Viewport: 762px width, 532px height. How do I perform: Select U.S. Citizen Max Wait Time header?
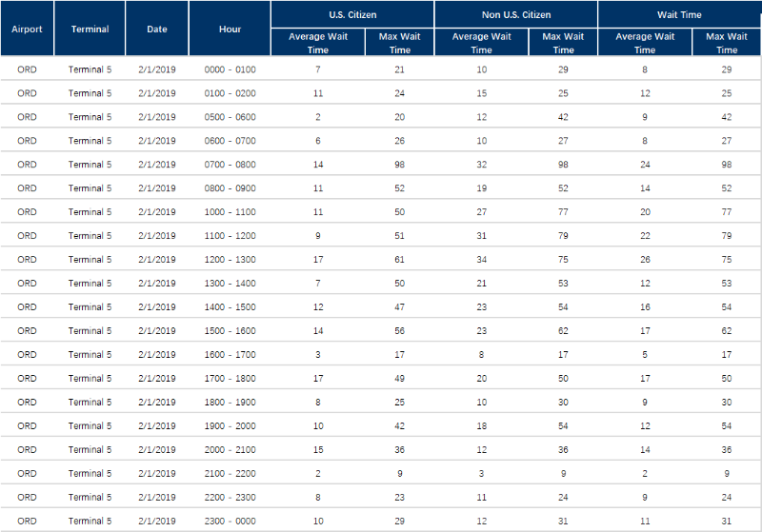click(399, 43)
